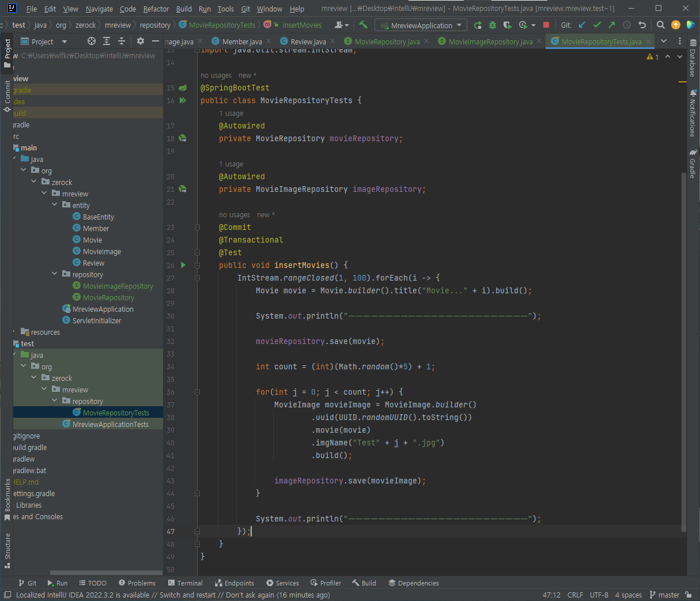The width and height of the screenshot is (700, 601).
Task: Open the Dependencies tool window
Action: point(414,583)
